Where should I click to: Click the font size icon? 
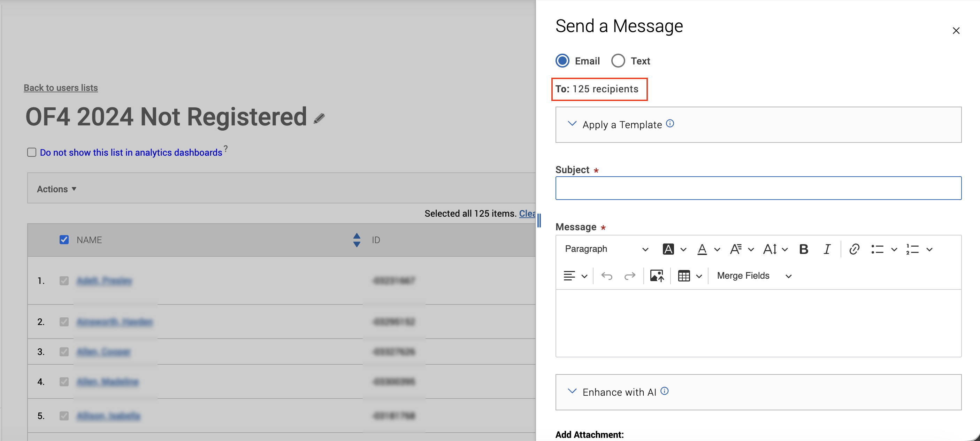coord(770,249)
